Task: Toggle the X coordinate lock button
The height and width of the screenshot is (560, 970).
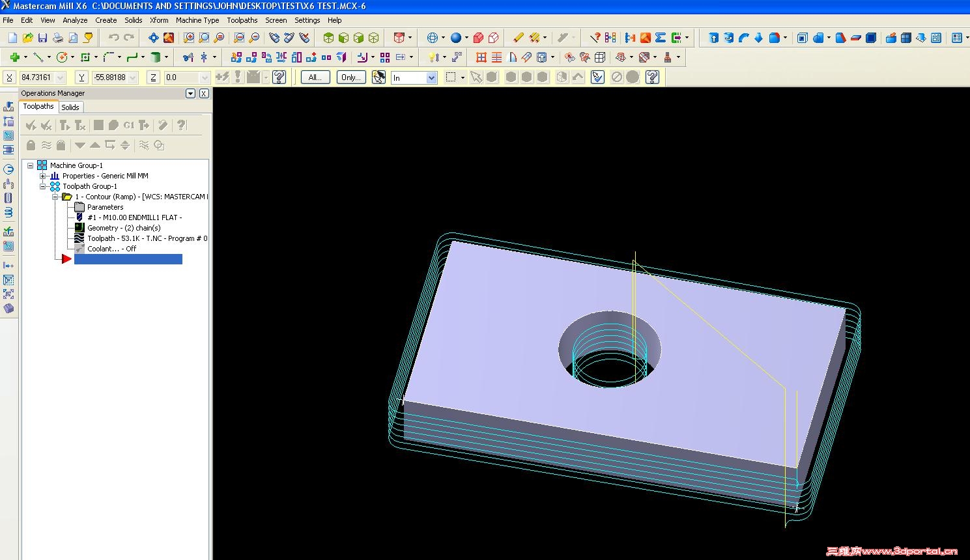Action: click(x=9, y=77)
